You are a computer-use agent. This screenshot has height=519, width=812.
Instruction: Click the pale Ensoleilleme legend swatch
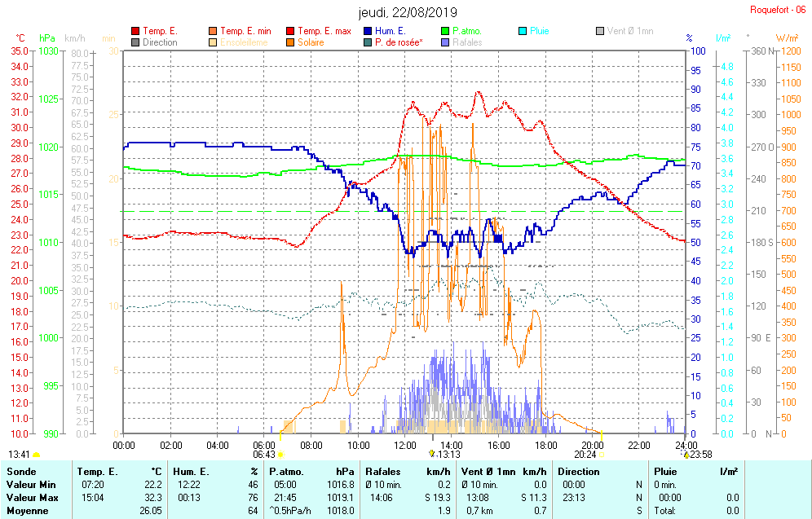213,42
